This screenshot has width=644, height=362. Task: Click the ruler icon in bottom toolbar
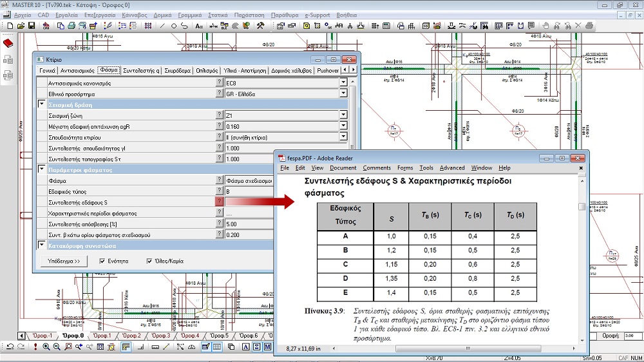(x=155, y=347)
